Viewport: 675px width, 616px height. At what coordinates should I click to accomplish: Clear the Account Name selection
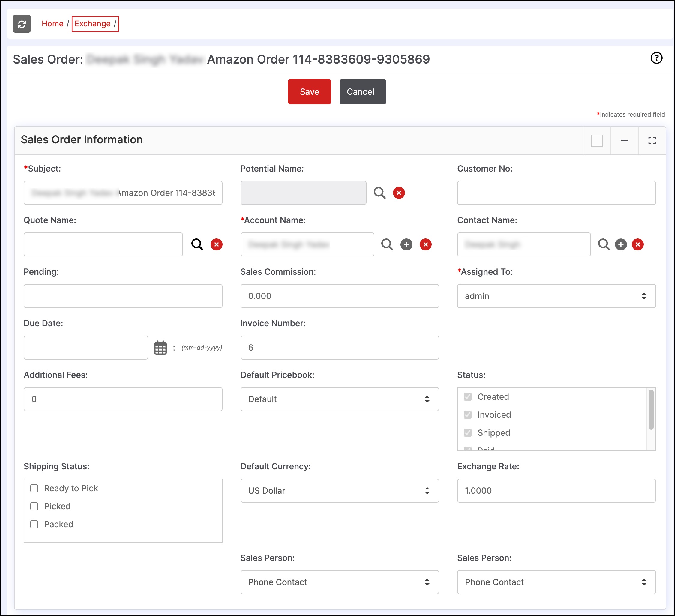[x=426, y=244]
